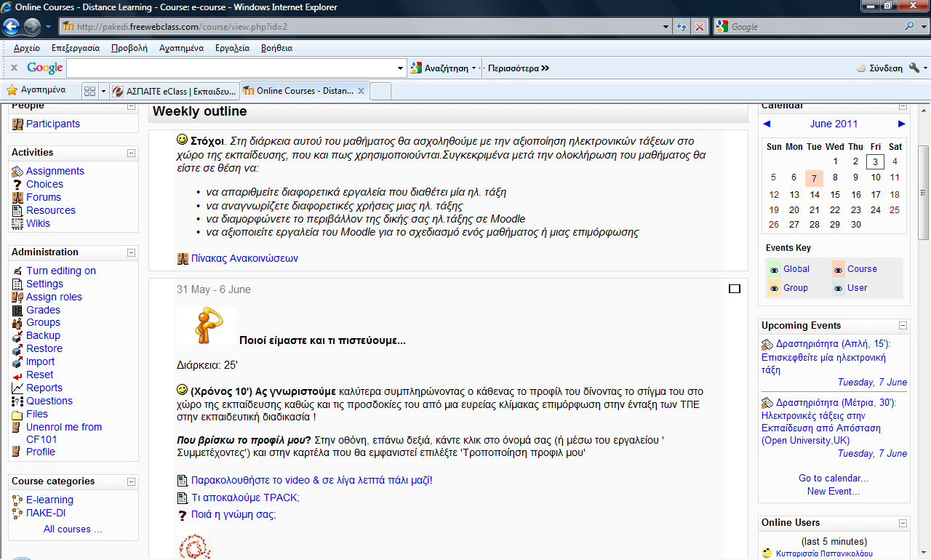Viewport: 931px width, 560px height.
Task: Click the Forums icon under Activities
Action: click(x=17, y=197)
